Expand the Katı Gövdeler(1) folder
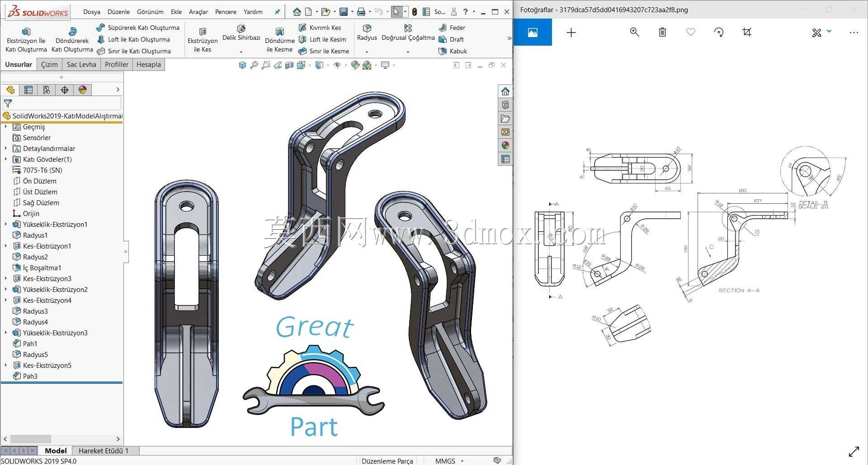This screenshot has height=465, width=868. pos(5,160)
